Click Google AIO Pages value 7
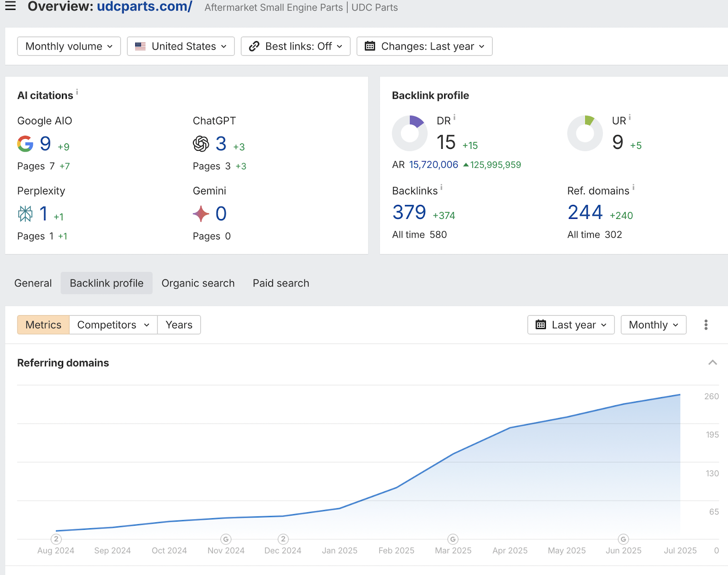 52,166
